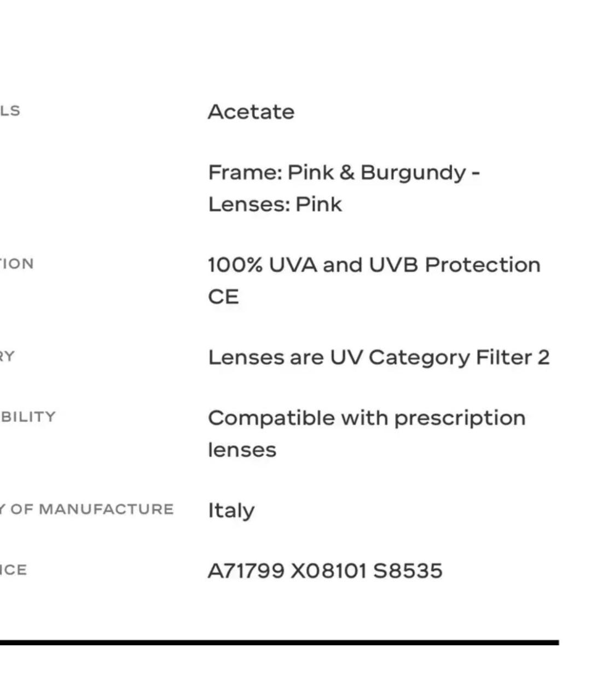Select 'Lenses are UV Category Filter 2'
The width and height of the screenshot is (591, 700).
(379, 357)
